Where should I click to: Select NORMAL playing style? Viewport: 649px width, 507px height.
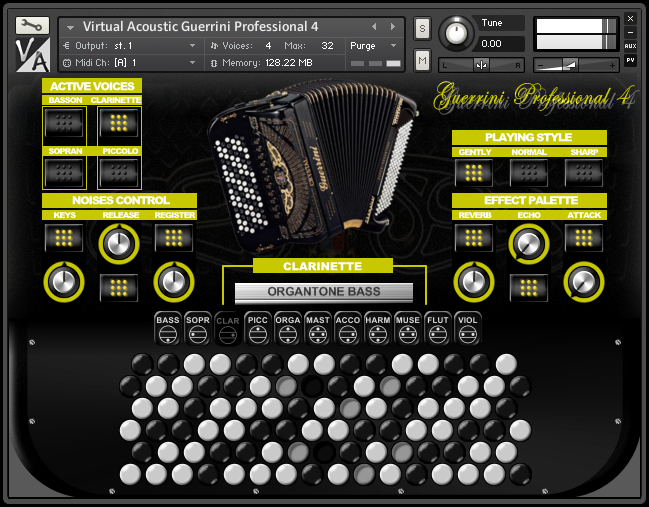tap(529, 173)
